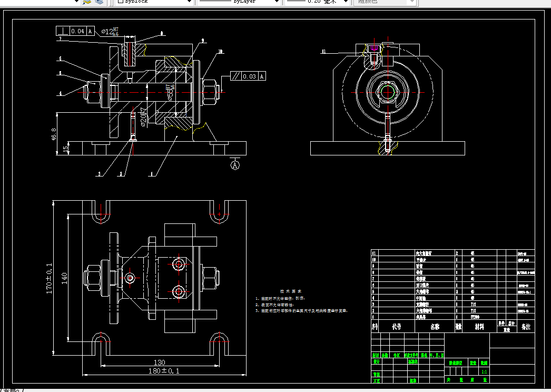Screen dimensions: 551x392
Task: Select the perpendicularity 0.04 tolerance frame
Action: [x=75, y=31]
